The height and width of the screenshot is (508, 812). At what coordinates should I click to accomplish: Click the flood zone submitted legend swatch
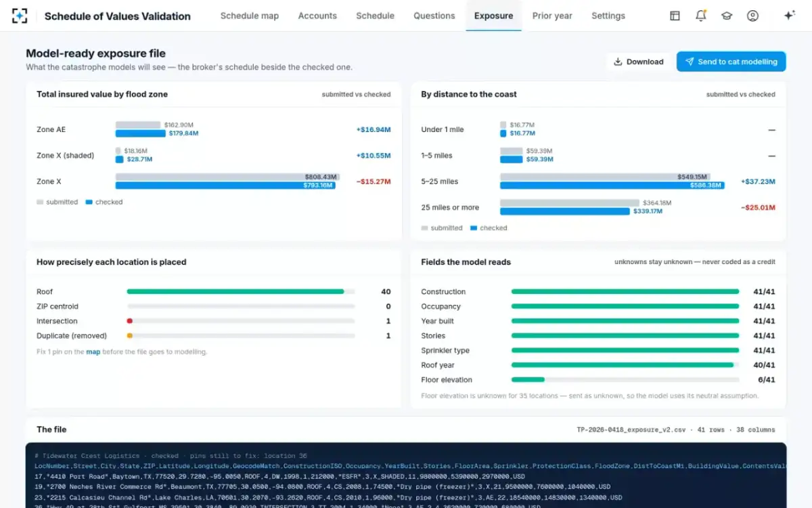tap(40, 202)
